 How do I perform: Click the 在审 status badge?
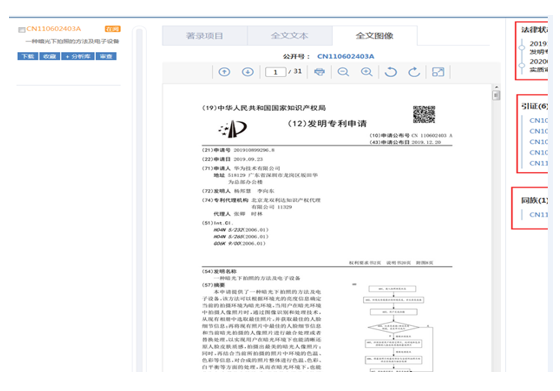(x=112, y=29)
